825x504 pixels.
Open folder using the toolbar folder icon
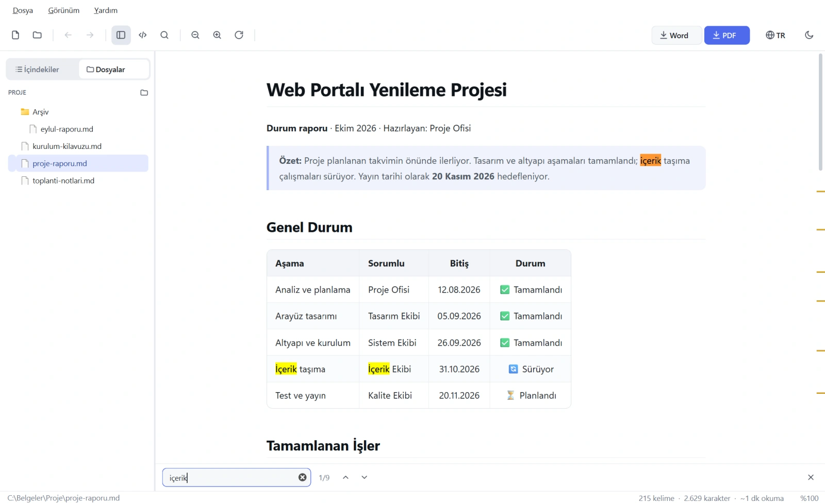[37, 35]
